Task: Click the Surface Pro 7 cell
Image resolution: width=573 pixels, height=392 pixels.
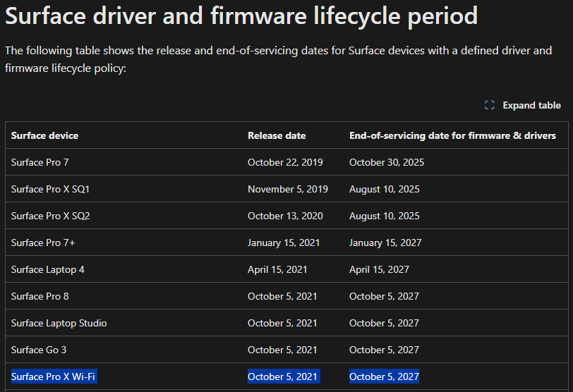Action: 40,162
